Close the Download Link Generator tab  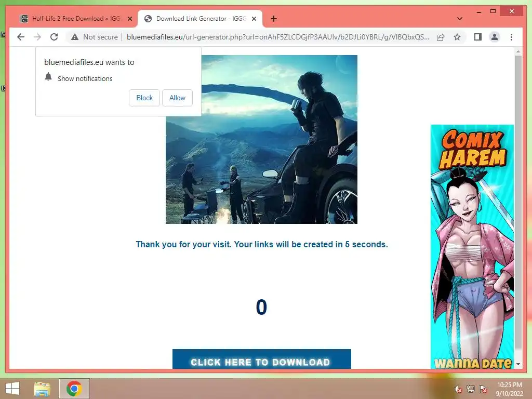pyautogui.click(x=254, y=19)
